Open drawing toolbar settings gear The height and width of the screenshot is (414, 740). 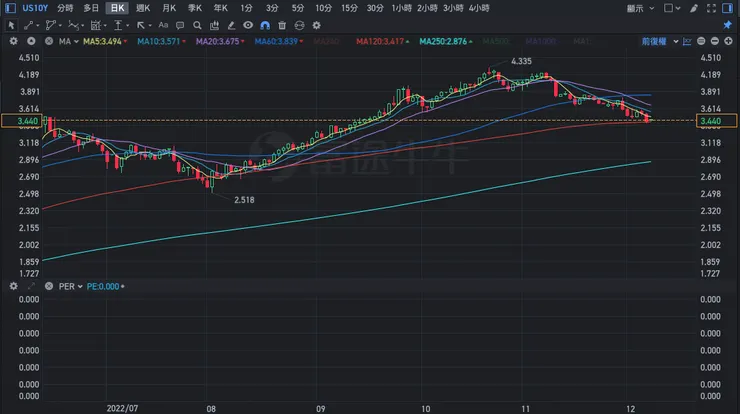coord(317,25)
